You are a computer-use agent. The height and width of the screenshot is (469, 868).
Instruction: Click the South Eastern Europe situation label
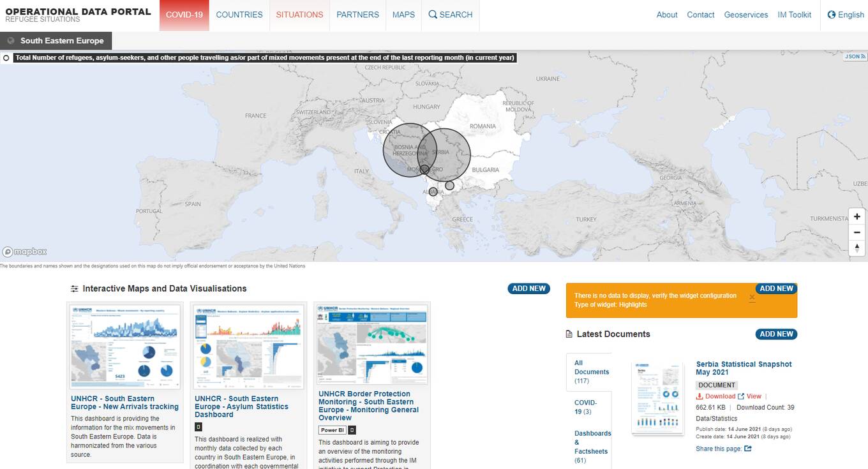(x=62, y=41)
